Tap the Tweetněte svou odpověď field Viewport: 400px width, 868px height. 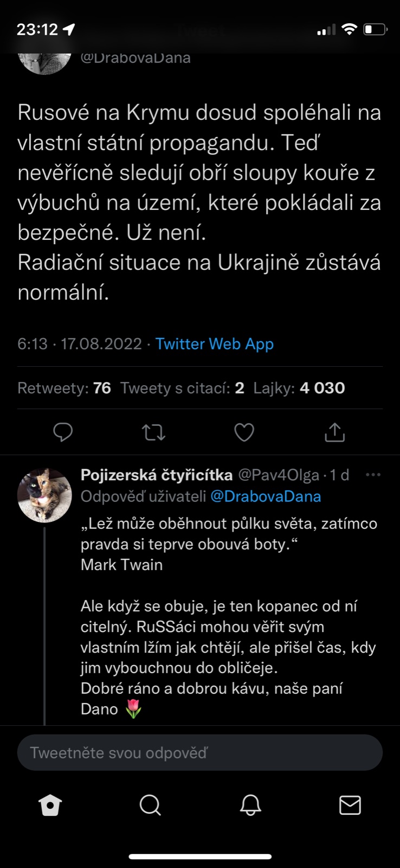(199, 753)
